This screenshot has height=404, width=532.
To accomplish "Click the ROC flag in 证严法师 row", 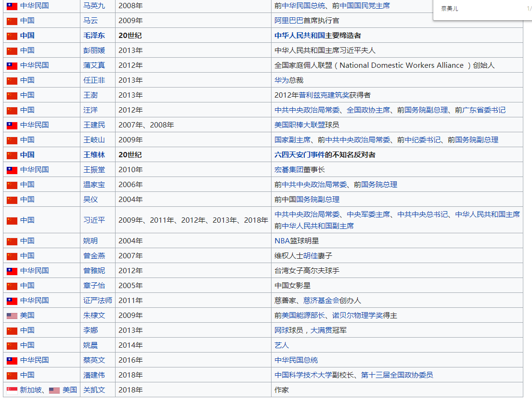I will click(12, 301).
